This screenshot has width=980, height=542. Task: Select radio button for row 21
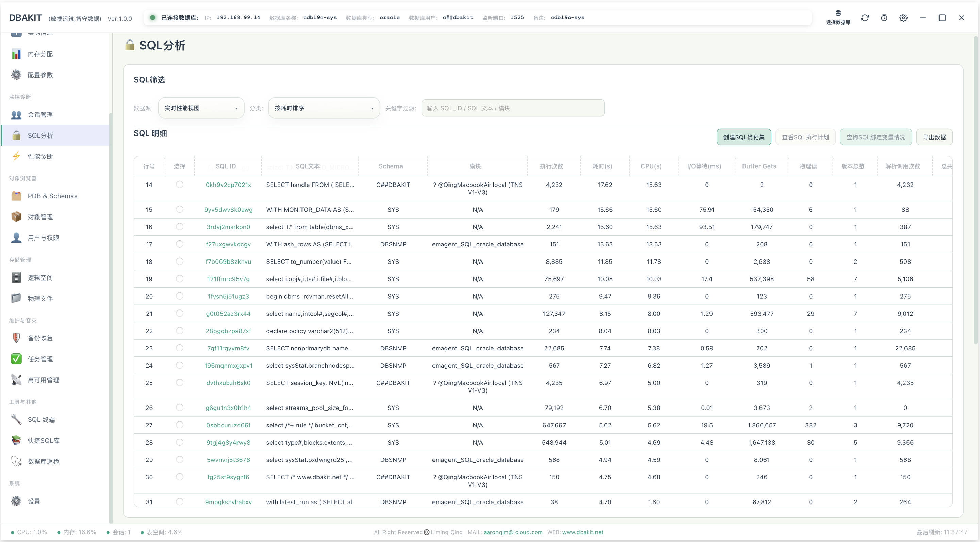[x=180, y=313]
